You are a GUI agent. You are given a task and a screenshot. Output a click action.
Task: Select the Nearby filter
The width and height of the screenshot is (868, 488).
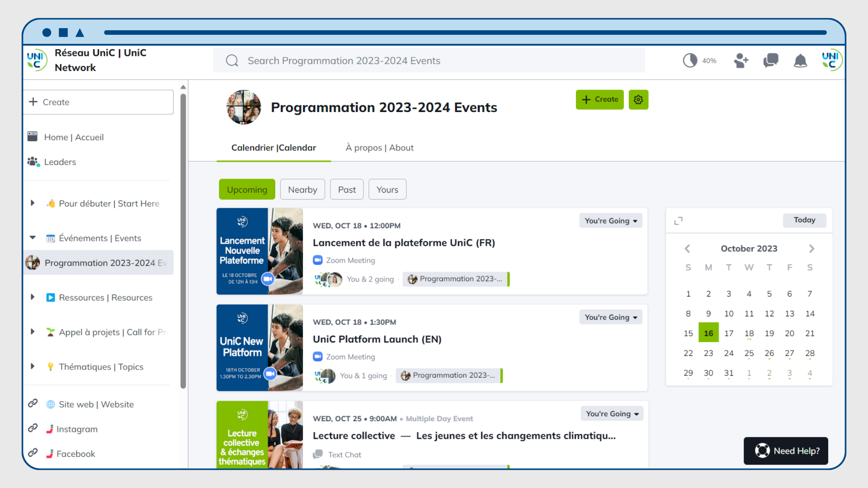tap(302, 189)
